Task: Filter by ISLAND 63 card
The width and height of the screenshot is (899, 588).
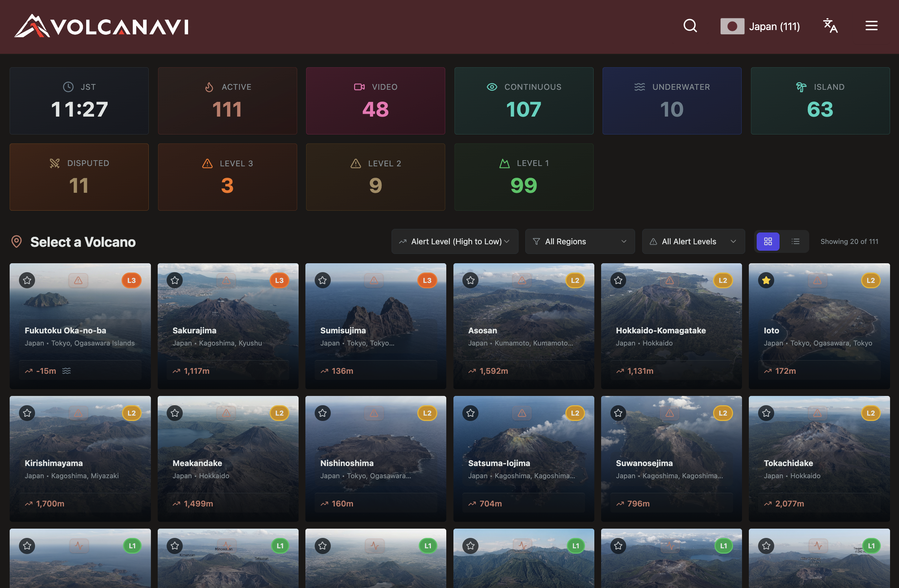Action: (820, 101)
